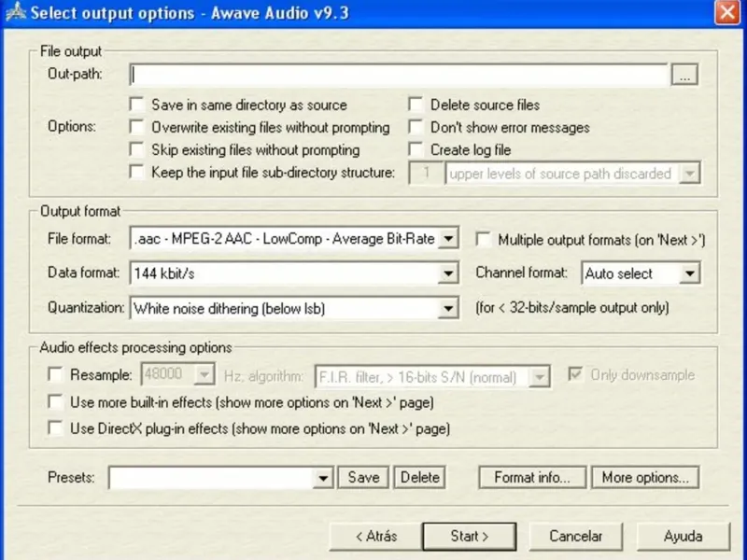The width and height of the screenshot is (747, 560).
Task: Open help with the Ayuda button
Action: click(683, 536)
